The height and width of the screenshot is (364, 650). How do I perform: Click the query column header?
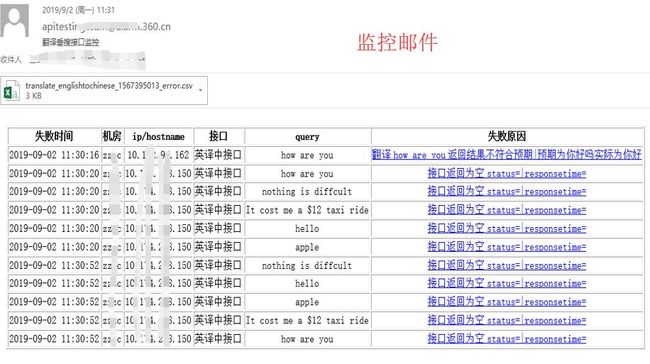click(307, 136)
